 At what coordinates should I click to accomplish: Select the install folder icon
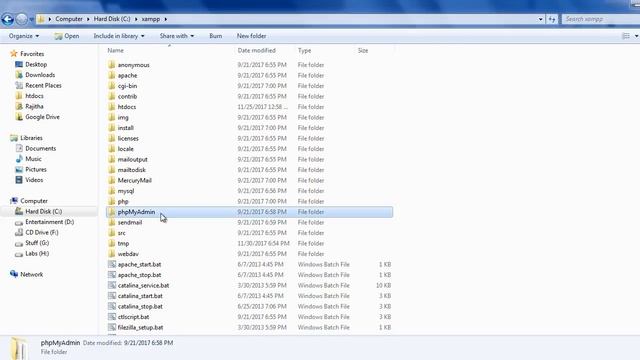[112, 127]
